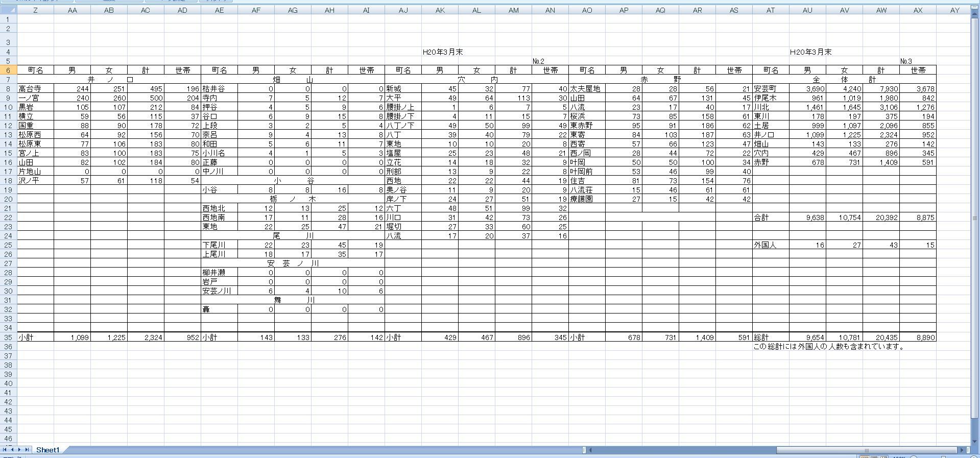Click horizontal scrollbar left arrow
Screen dimensions: 980x458
(x=590, y=450)
